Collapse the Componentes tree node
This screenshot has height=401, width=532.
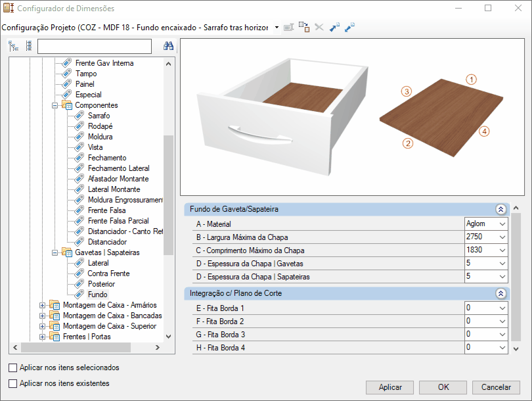55,105
